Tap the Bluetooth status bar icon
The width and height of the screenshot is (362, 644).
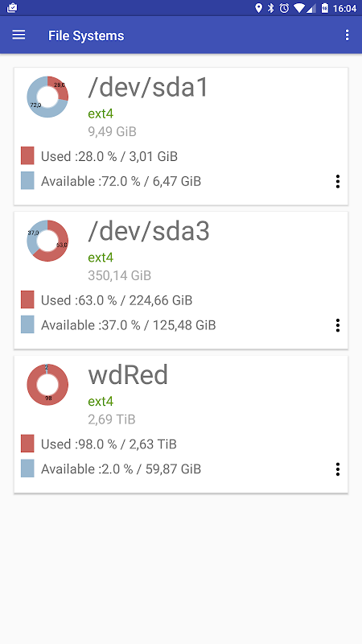270,8
